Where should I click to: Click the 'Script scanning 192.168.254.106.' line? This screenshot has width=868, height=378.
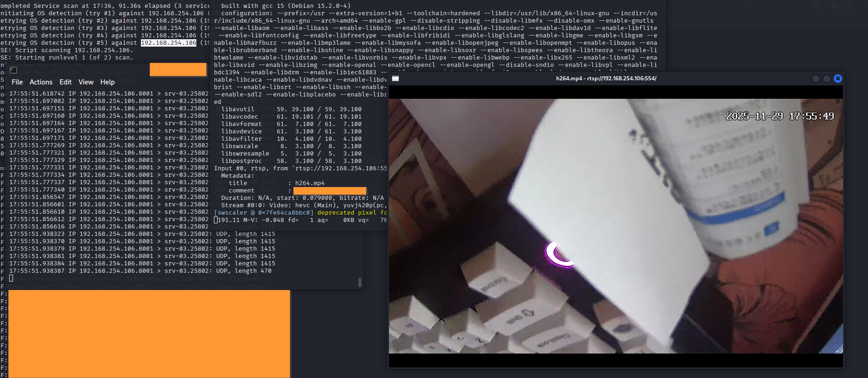[67, 50]
